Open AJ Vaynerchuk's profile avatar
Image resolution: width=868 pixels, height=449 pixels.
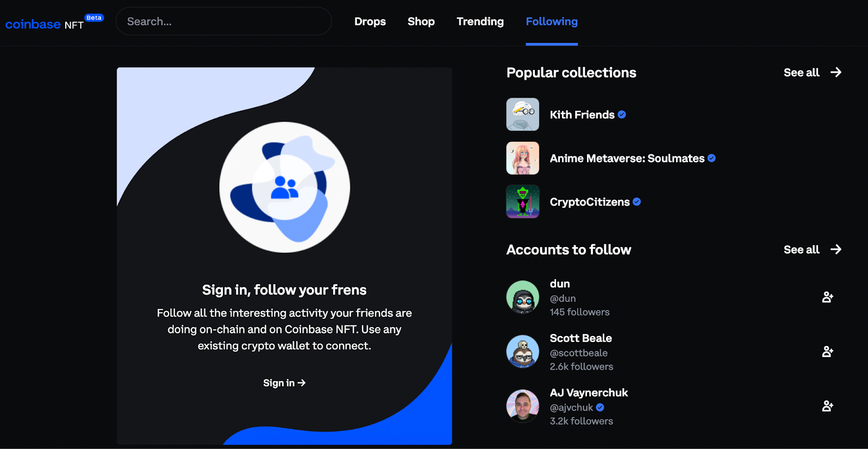coord(522,406)
